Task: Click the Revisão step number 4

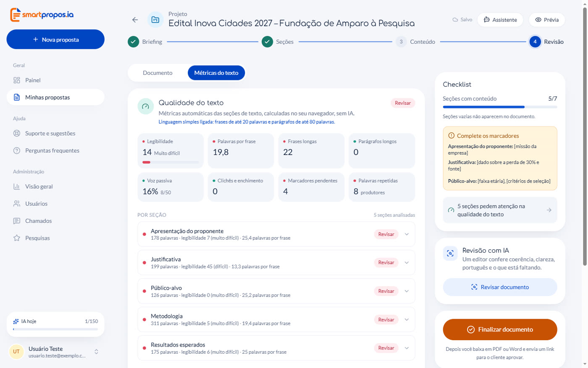Action: tap(535, 42)
